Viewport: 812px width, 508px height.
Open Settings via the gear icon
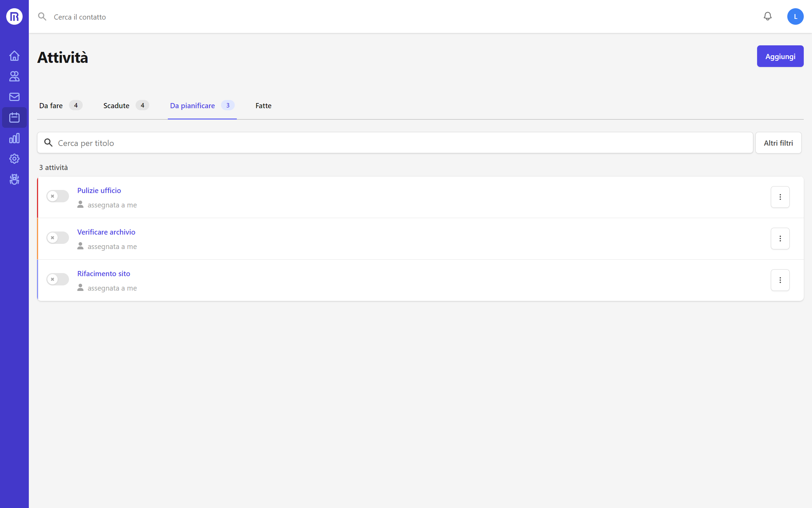14,159
